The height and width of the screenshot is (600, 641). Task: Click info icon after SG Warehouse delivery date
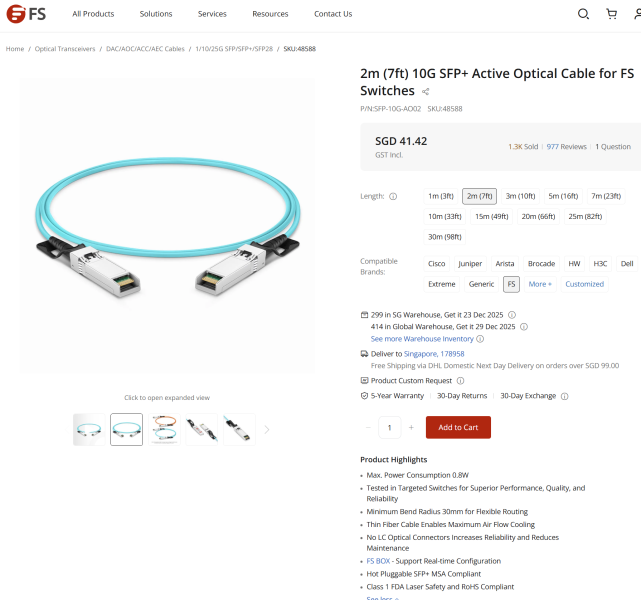point(512,315)
